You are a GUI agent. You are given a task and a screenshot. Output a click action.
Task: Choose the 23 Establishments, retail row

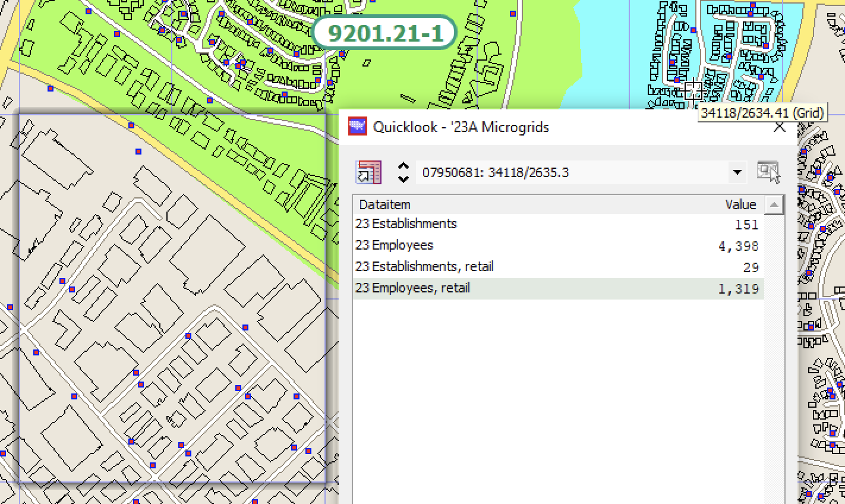coord(557,267)
